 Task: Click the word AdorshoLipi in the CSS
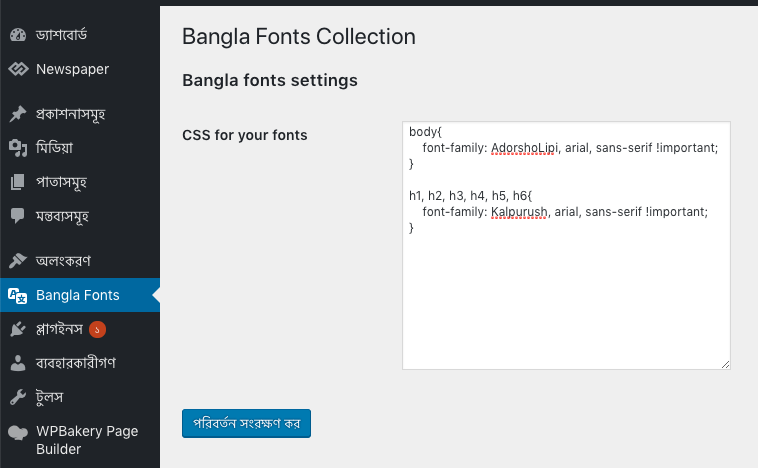(524, 147)
